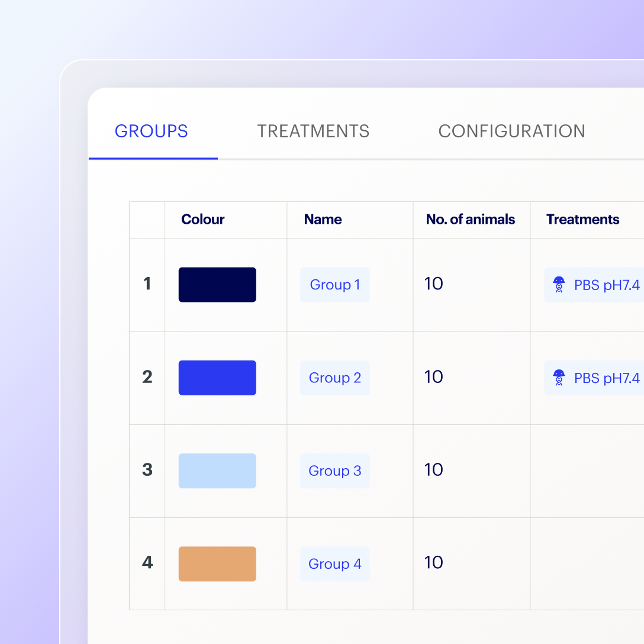The width and height of the screenshot is (644, 644).
Task: Click the No. of animals column header
Action: pyautogui.click(x=470, y=220)
